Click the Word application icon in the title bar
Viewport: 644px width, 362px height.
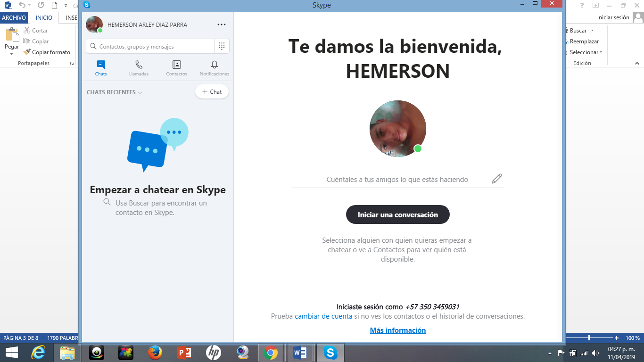pos(8,5)
